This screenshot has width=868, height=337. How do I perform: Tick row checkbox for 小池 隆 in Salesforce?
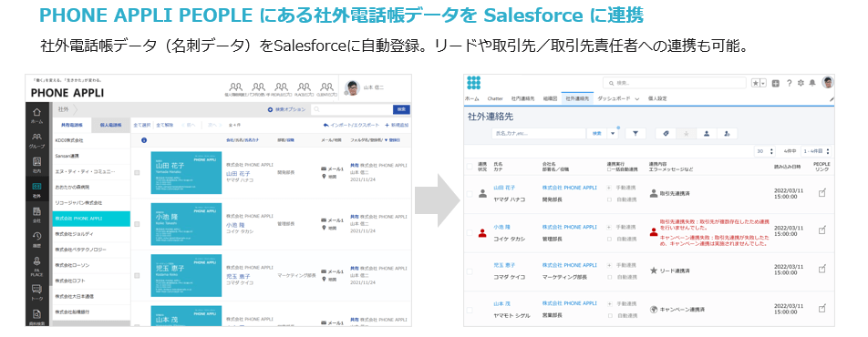click(470, 232)
